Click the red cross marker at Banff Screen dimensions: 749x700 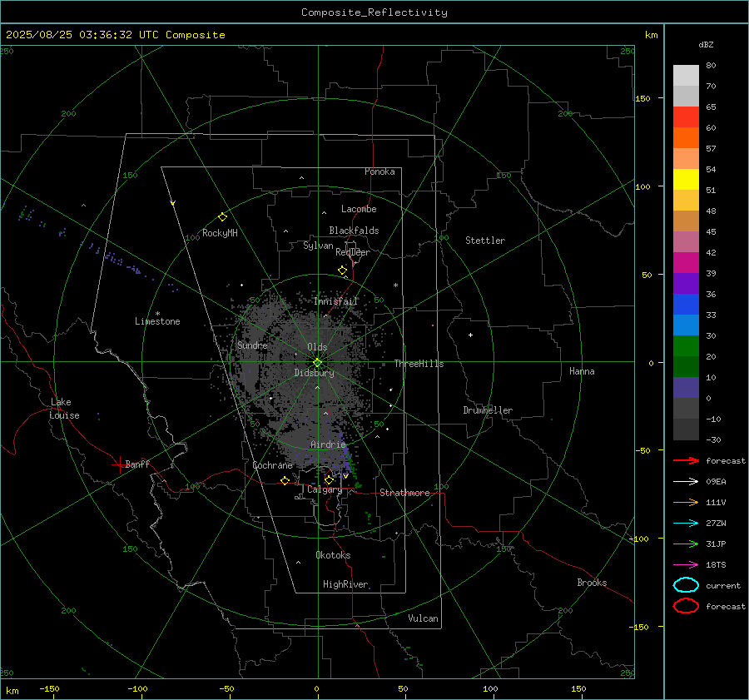click(119, 464)
